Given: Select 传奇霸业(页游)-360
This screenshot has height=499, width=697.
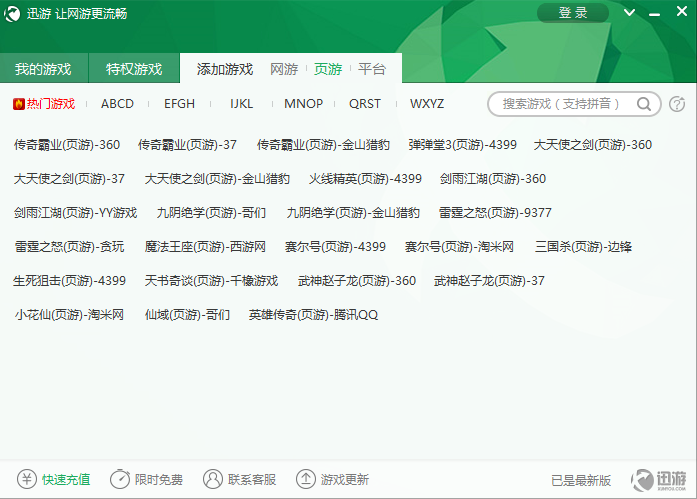Looking at the screenshot, I should click(x=67, y=145).
